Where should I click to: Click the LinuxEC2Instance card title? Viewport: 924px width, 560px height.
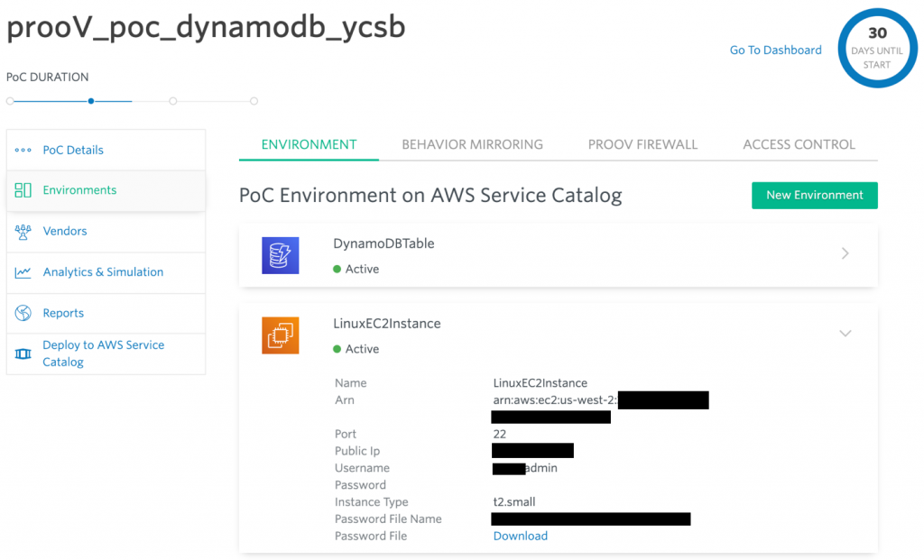point(387,324)
